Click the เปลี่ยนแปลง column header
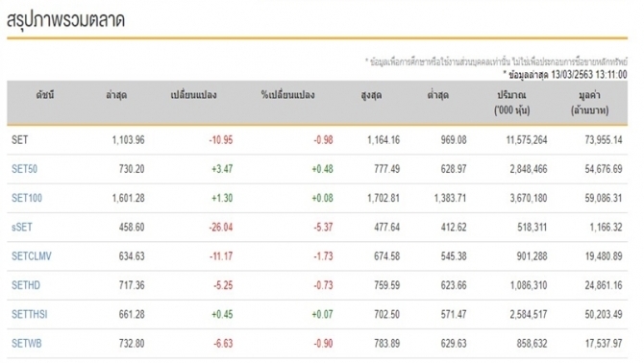 [x=193, y=95]
